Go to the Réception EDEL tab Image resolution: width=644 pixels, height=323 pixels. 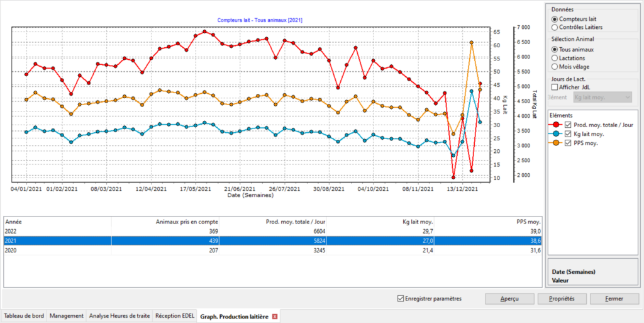175,316
